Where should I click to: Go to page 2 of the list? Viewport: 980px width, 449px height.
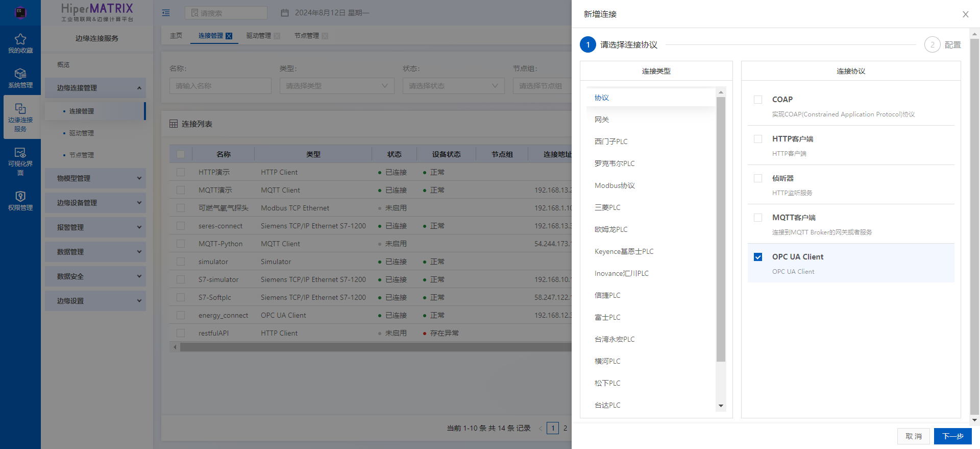(x=565, y=428)
